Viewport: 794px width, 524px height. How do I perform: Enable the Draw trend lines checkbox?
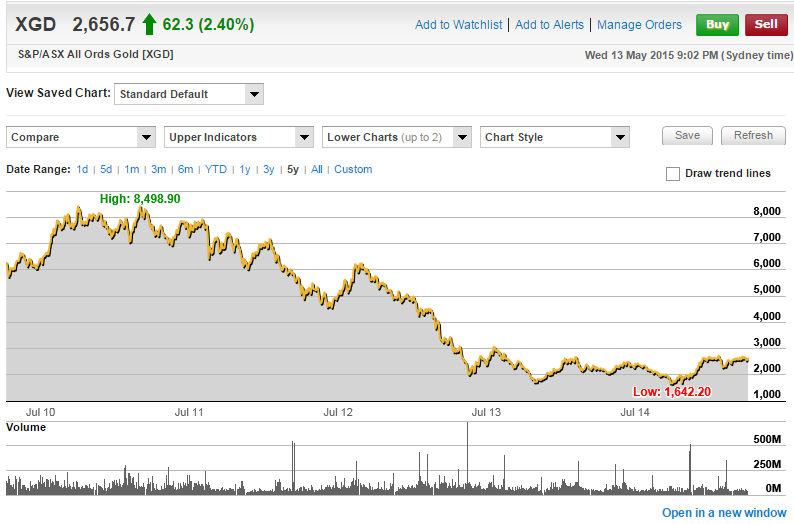[x=673, y=174]
